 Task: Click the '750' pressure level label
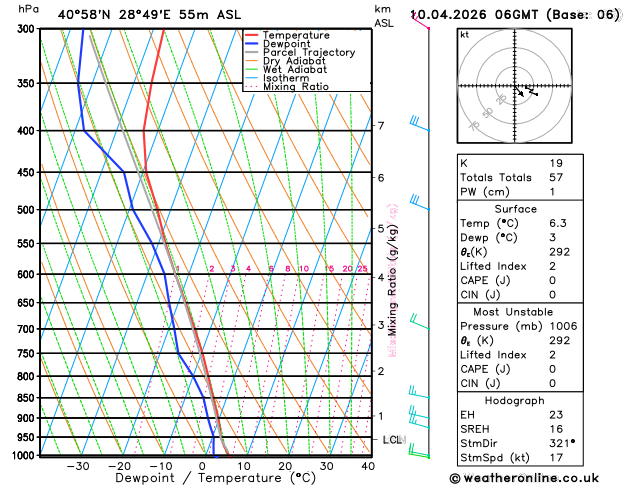pyautogui.click(x=28, y=354)
